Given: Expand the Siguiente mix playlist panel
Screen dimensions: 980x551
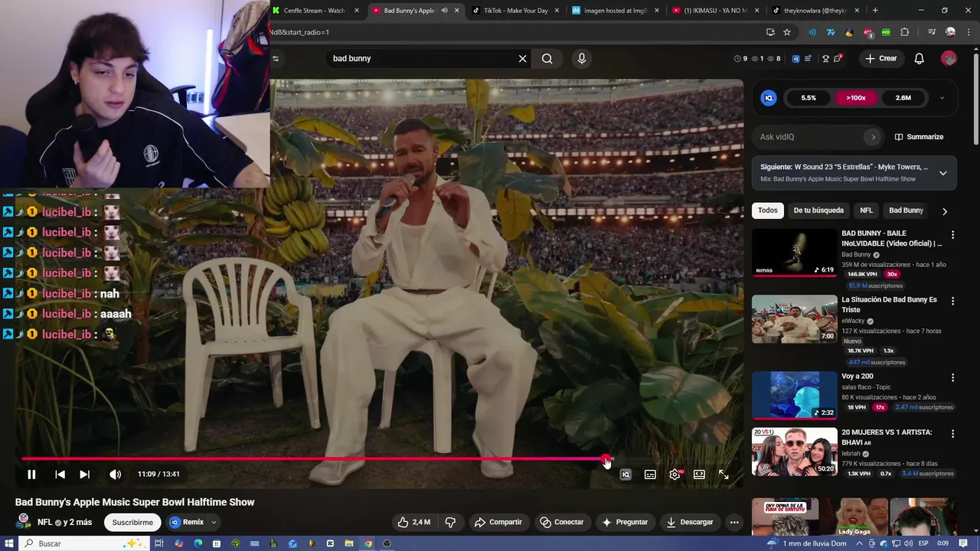Looking at the screenshot, I should click(x=943, y=173).
